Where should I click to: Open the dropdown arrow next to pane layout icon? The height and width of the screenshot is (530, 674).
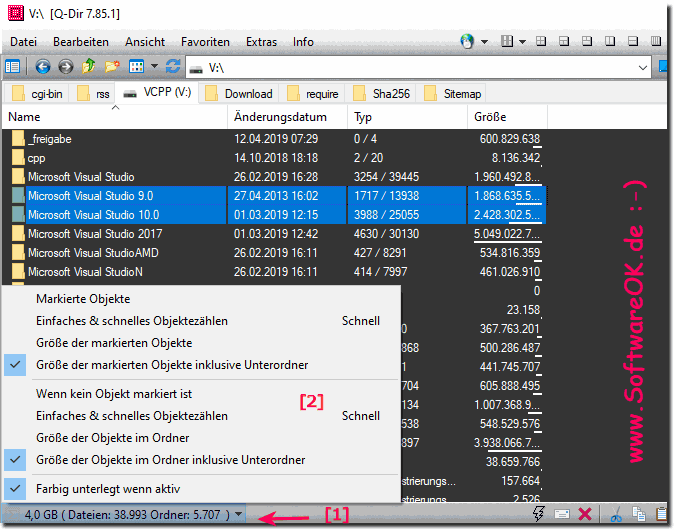[522, 42]
